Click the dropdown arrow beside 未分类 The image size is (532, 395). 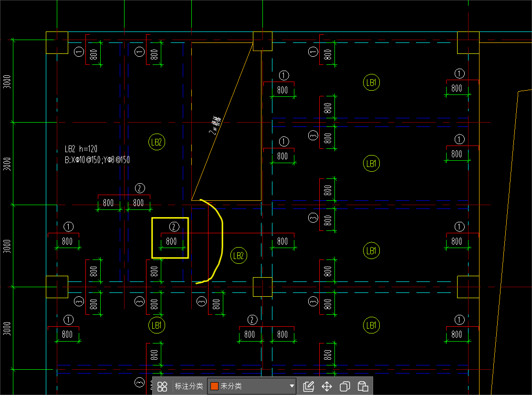(292, 386)
